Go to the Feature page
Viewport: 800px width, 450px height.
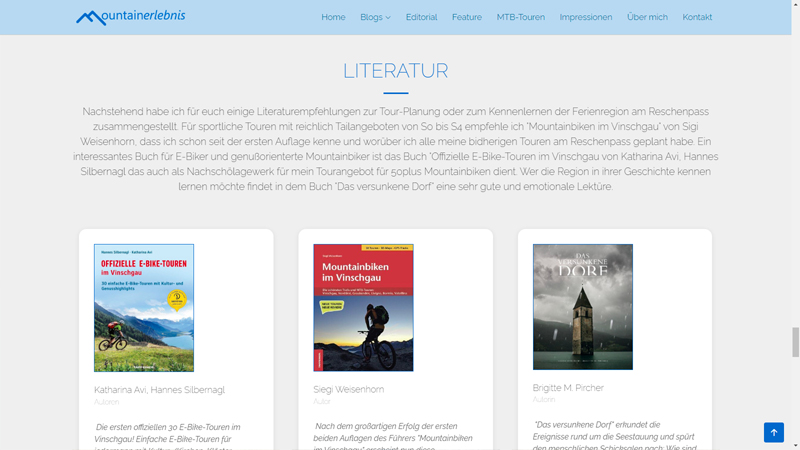(x=467, y=17)
